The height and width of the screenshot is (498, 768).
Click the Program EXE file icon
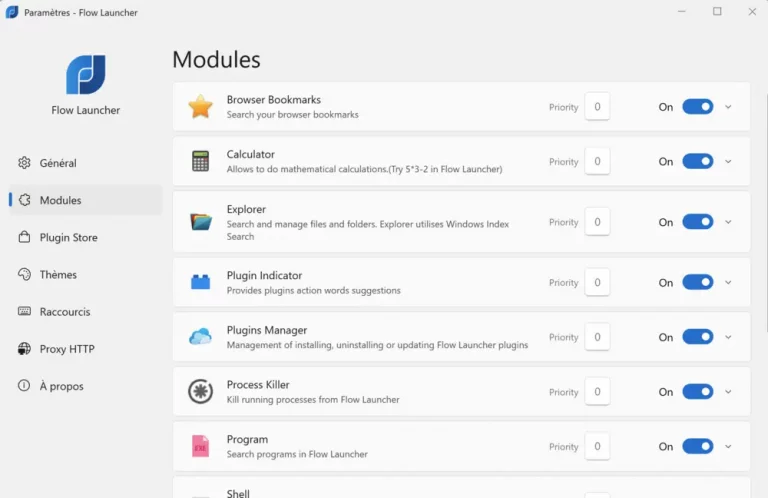tap(201, 447)
